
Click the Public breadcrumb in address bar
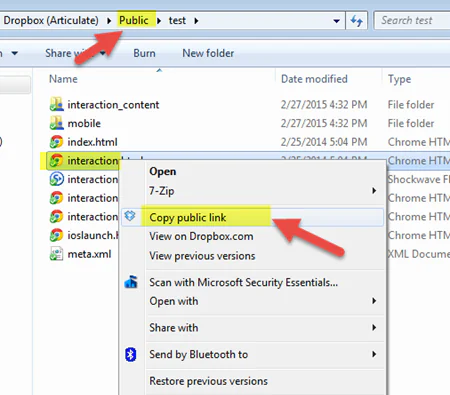[134, 20]
